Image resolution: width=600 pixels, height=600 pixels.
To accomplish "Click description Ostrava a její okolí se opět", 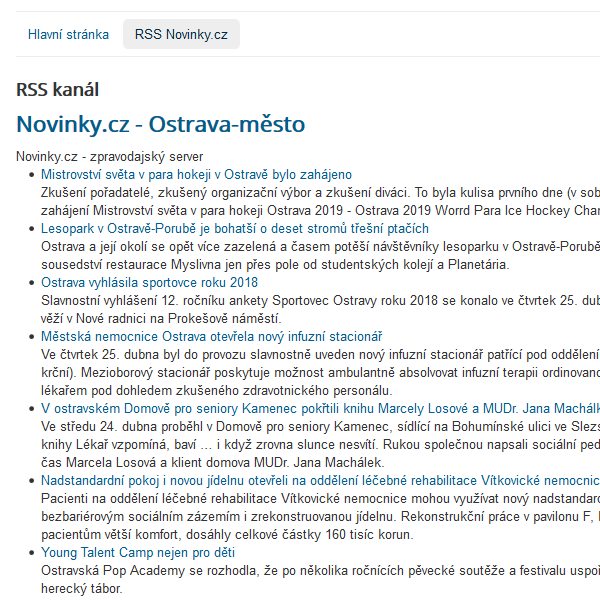I will tap(320, 247).
